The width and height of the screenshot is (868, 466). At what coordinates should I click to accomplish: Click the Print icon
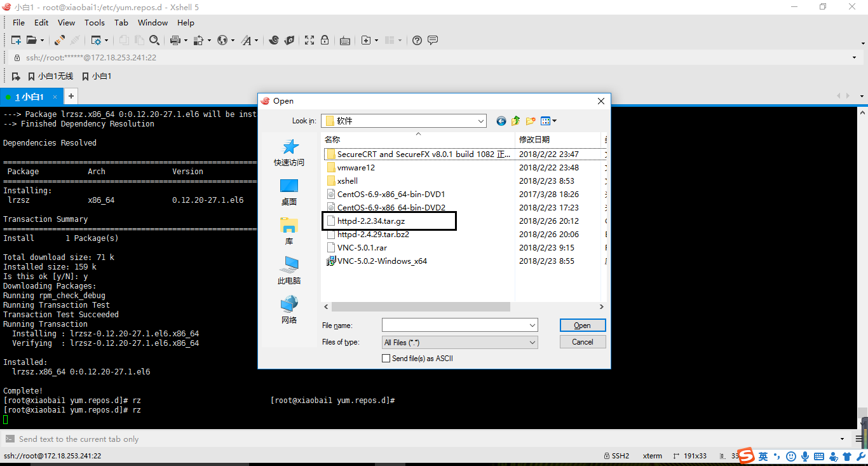pyautogui.click(x=175, y=40)
